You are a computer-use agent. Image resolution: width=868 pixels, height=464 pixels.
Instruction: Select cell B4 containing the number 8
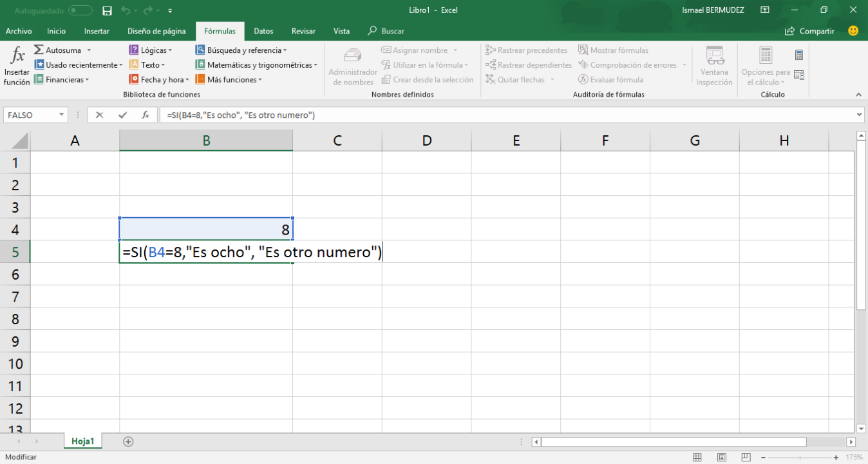[206, 227]
